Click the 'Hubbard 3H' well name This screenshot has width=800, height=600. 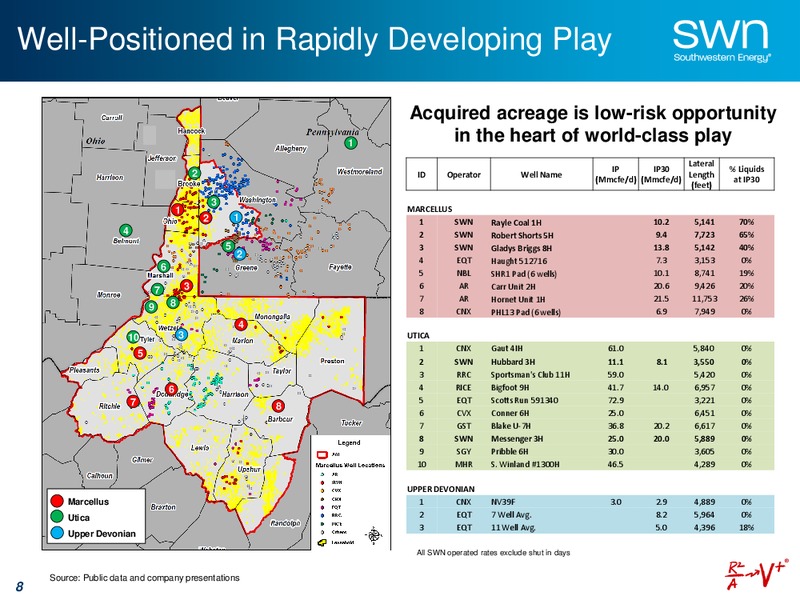pyautogui.click(x=513, y=362)
